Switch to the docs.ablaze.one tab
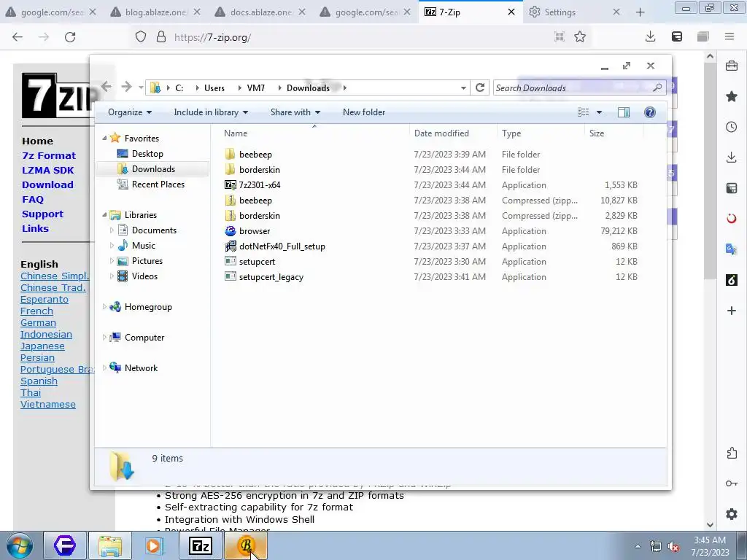Screen dimensions: 747x560 (x=260, y=12)
